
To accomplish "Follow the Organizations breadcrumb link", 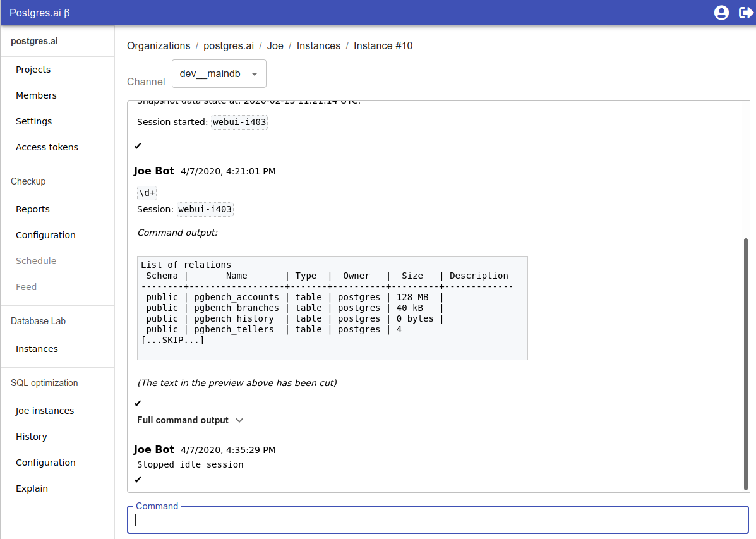I will pyautogui.click(x=159, y=46).
